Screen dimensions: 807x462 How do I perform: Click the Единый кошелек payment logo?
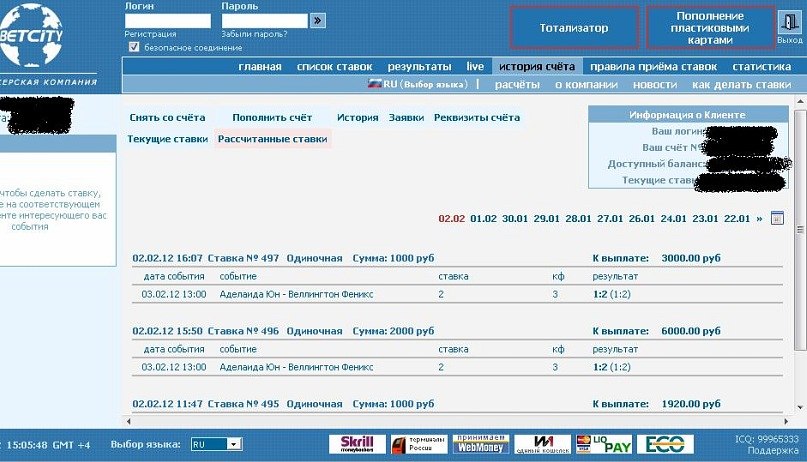point(542,444)
